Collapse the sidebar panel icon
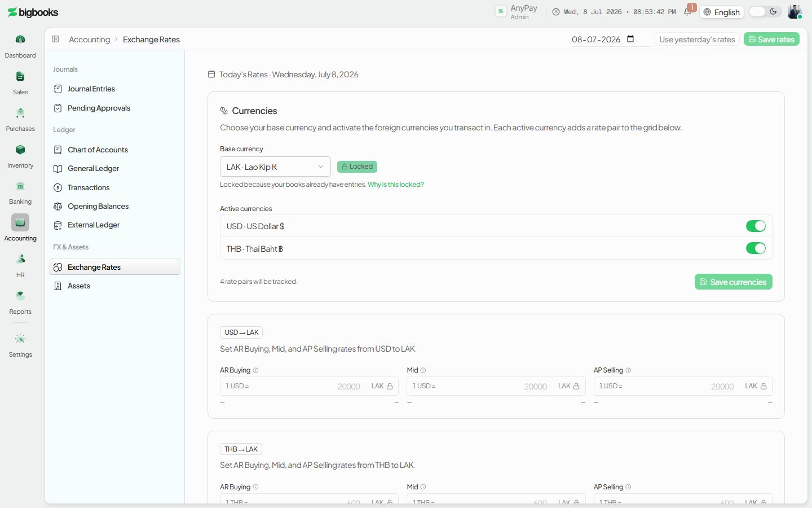This screenshot has height=508, width=812. pyautogui.click(x=55, y=39)
